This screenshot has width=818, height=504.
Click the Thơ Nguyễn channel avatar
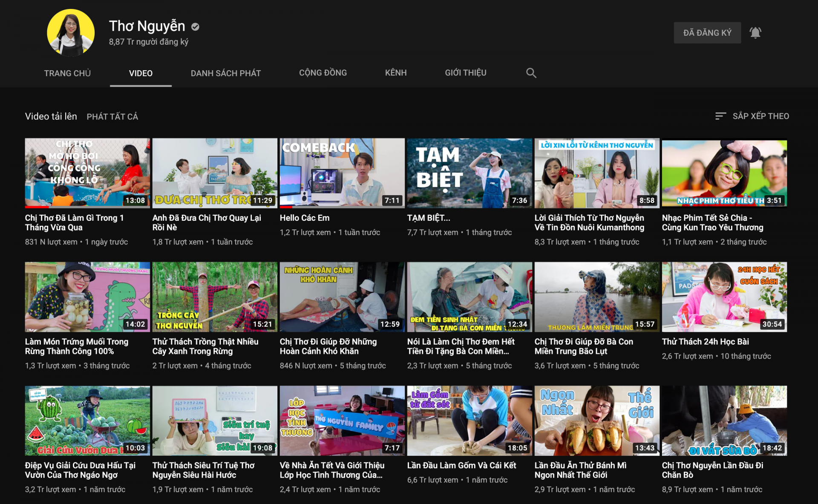coord(71,32)
